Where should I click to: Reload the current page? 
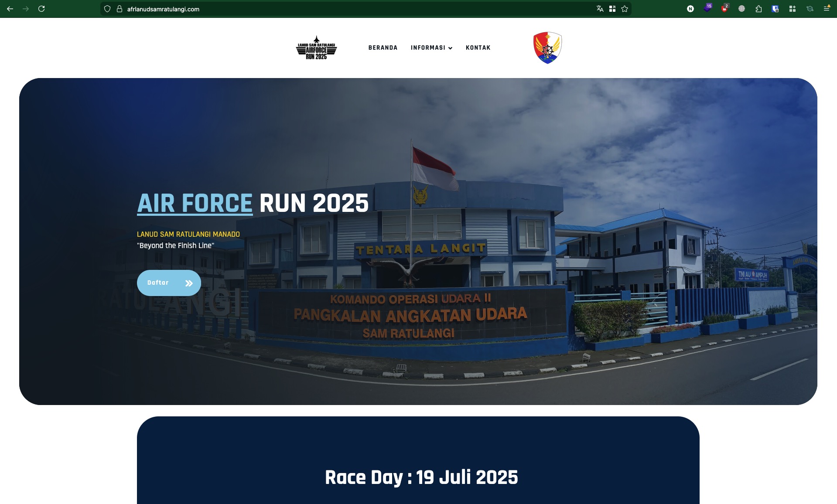[42, 9]
